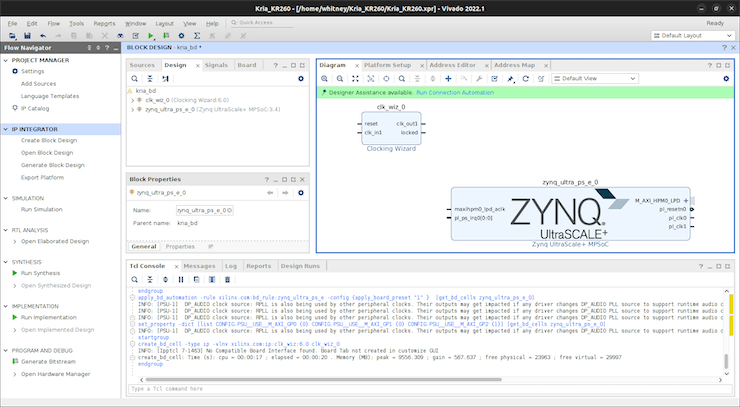
Task: Click the Generate Bitstream icon in main toolbar
Action: click(166, 36)
